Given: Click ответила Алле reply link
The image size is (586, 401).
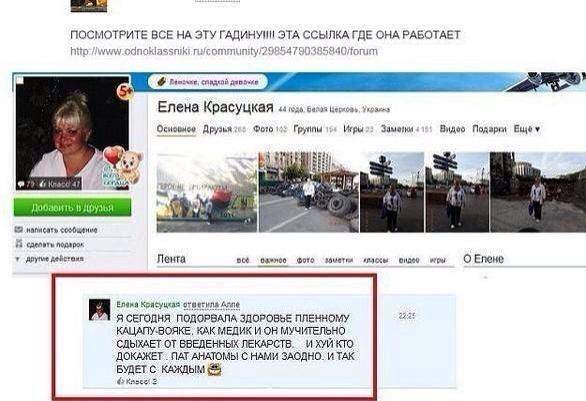Looking at the screenshot, I should coord(211,305).
